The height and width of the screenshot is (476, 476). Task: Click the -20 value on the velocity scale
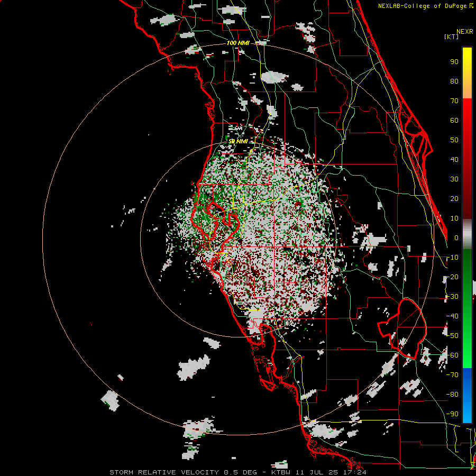coord(452,277)
